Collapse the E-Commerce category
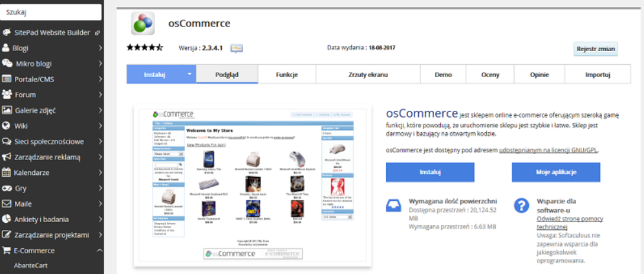644x274 pixels. pyautogui.click(x=100, y=250)
